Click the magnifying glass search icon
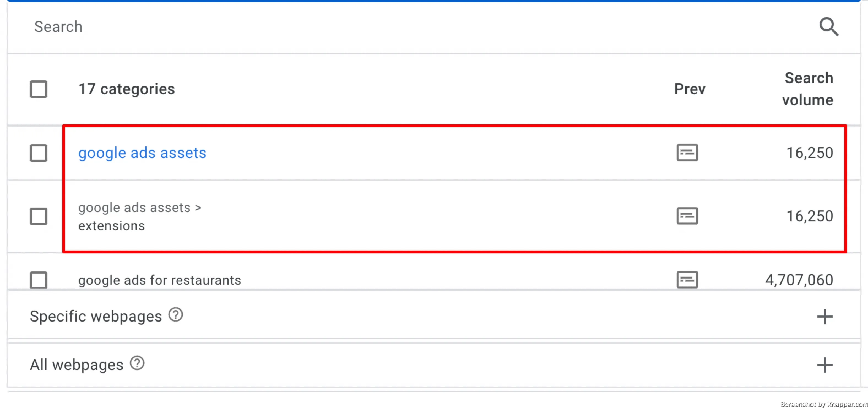868x408 pixels. [x=829, y=27]
